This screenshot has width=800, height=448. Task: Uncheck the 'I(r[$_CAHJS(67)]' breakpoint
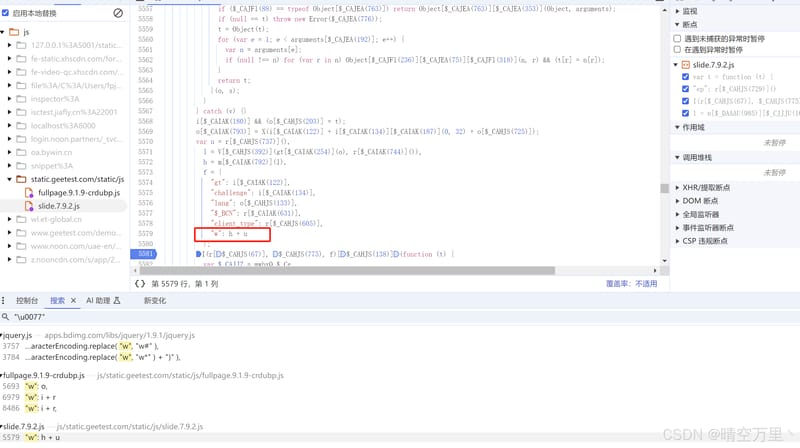coord(685,101)
